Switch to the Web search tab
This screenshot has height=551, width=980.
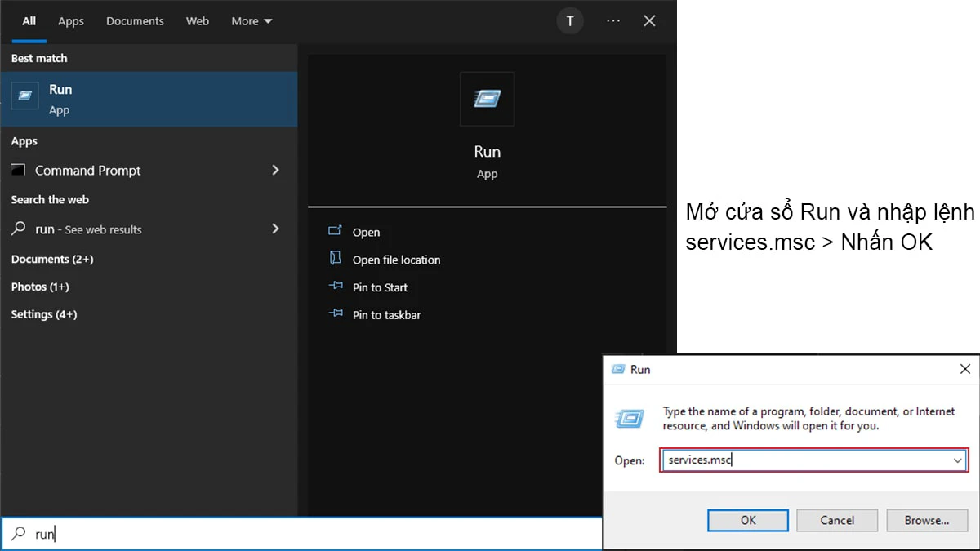[x=198, y=21]
